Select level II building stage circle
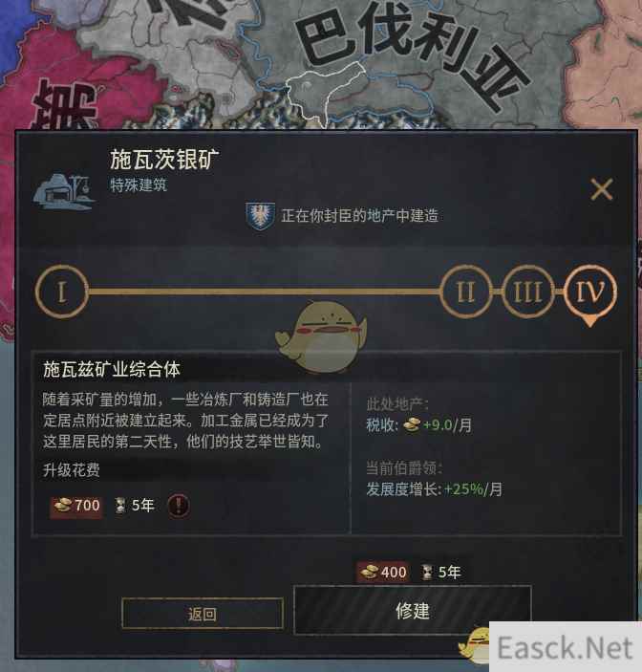Viewport: 642px width, 672px height. coord(465,292)
